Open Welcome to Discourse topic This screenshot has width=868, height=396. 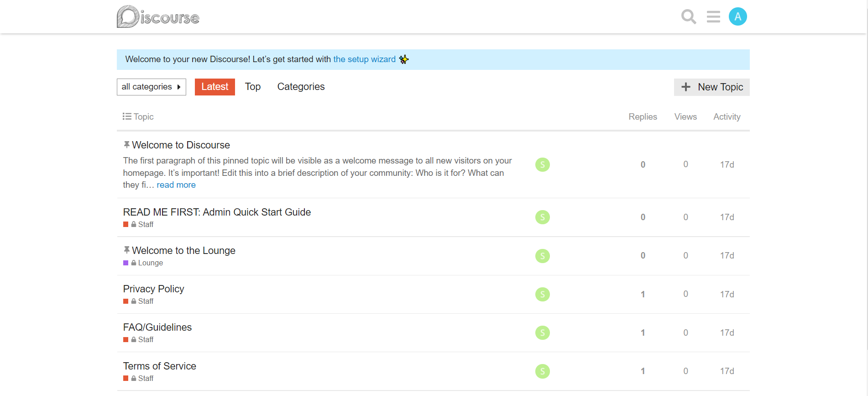pos(181,145)
